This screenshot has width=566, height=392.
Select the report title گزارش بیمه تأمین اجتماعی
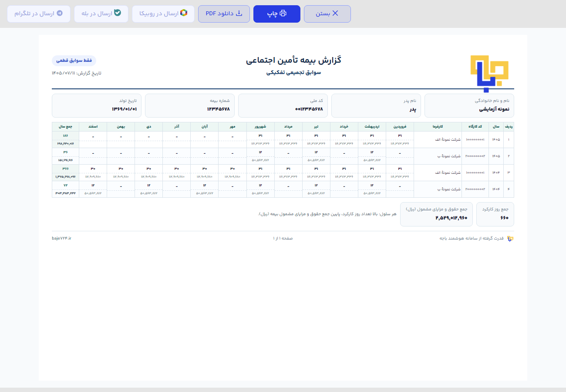coord(293,61)
